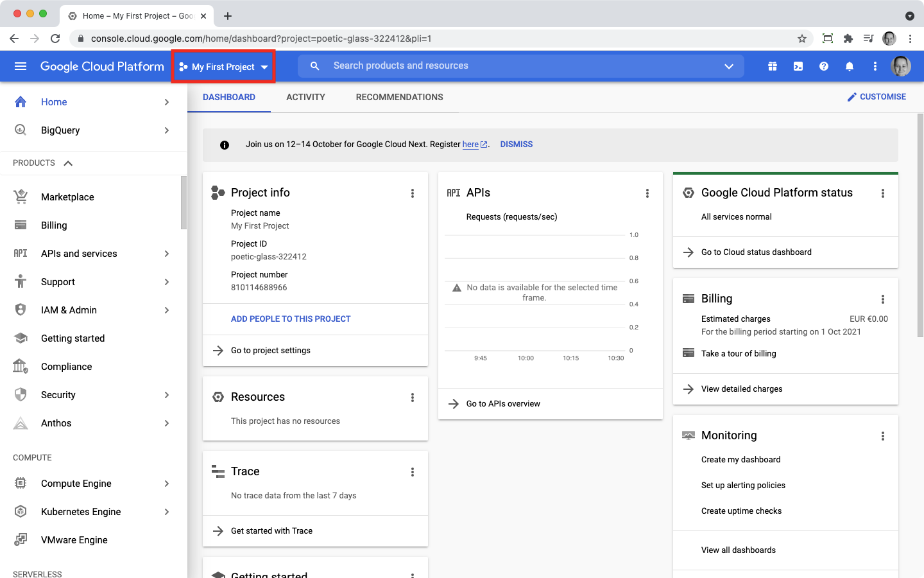Viewport: 924px width, 578px height.
Task: Click the Chrome address bar URL
Action: (261, 39)
